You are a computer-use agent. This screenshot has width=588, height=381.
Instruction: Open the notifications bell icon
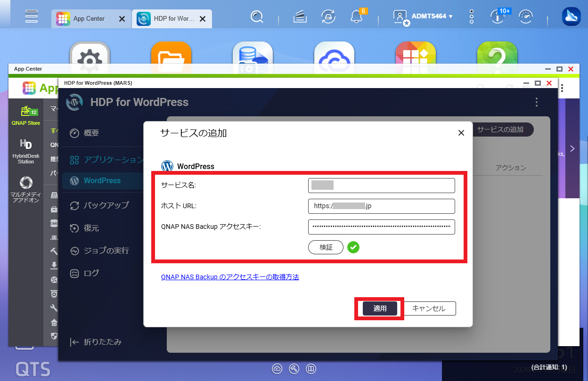point(357,17)
